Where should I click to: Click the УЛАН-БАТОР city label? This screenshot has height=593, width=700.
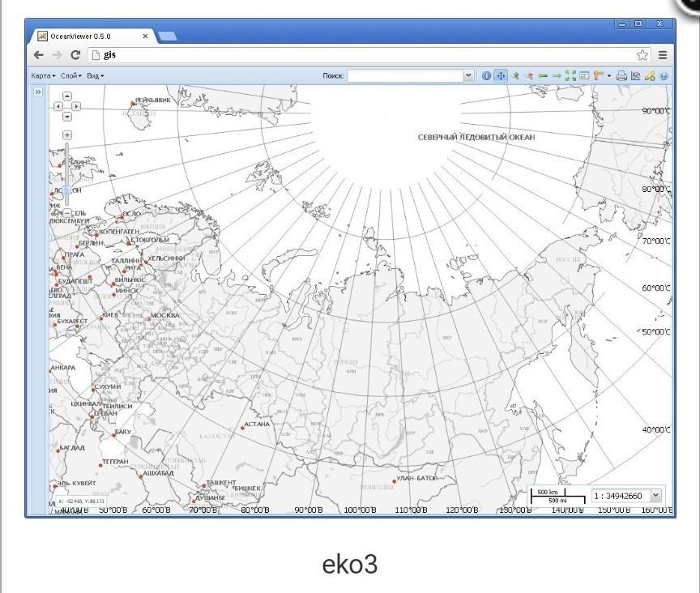[x=417, y=478]
